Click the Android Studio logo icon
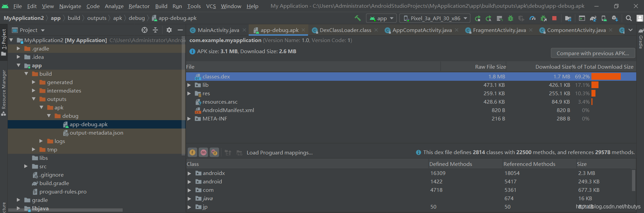The height and width of the screenshot is (213, 644). coord(5,6)
